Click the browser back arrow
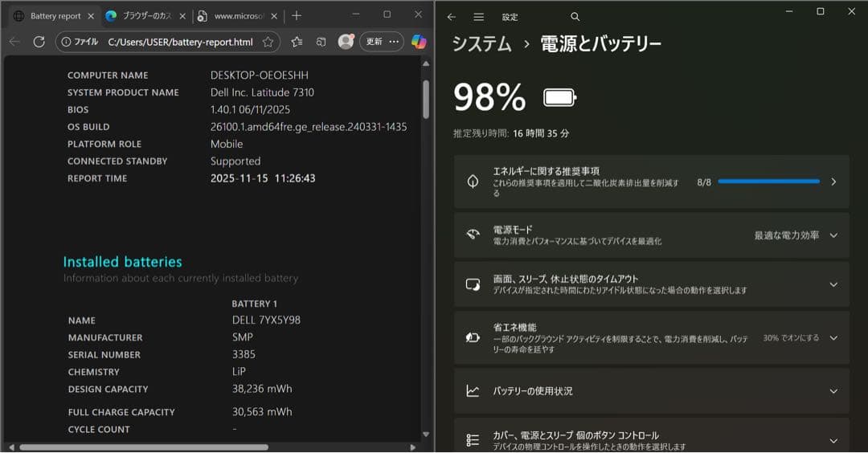This screenshot has width=868, height=453. 14,42
